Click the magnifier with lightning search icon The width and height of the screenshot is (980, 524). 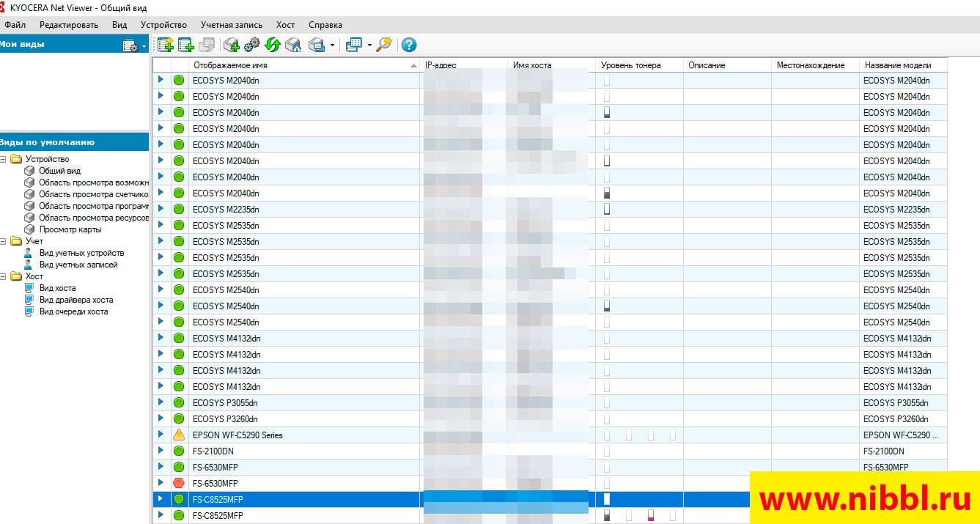[384, 45]
